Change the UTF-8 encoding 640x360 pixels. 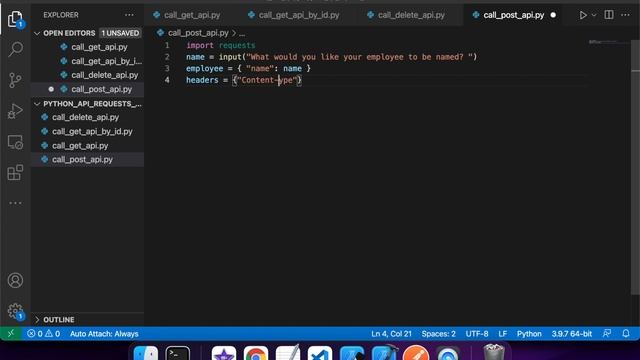tap(477, 333)
